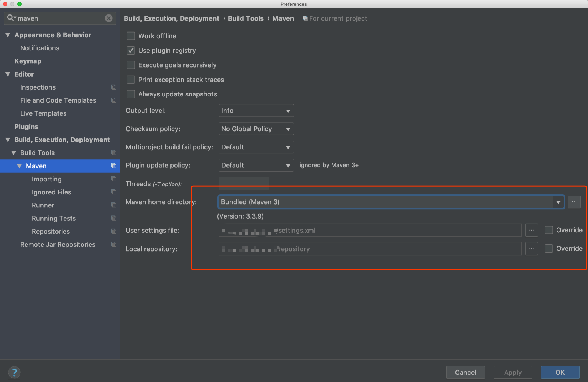Open Maven home directory dropdown
This screenshot has height=382, width=588.
pos(558,202)
